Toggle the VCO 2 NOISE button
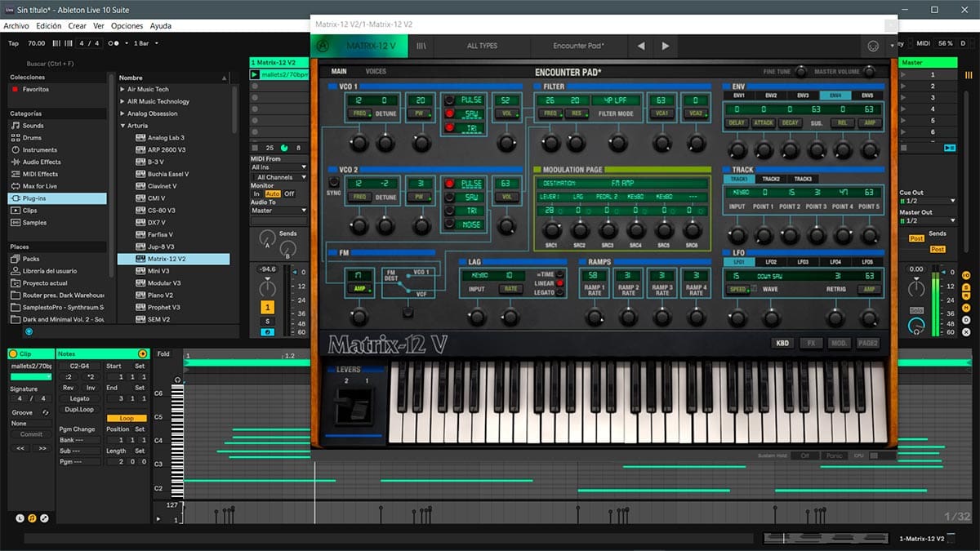This screenshot has height=551, width=980. point(449,223)
